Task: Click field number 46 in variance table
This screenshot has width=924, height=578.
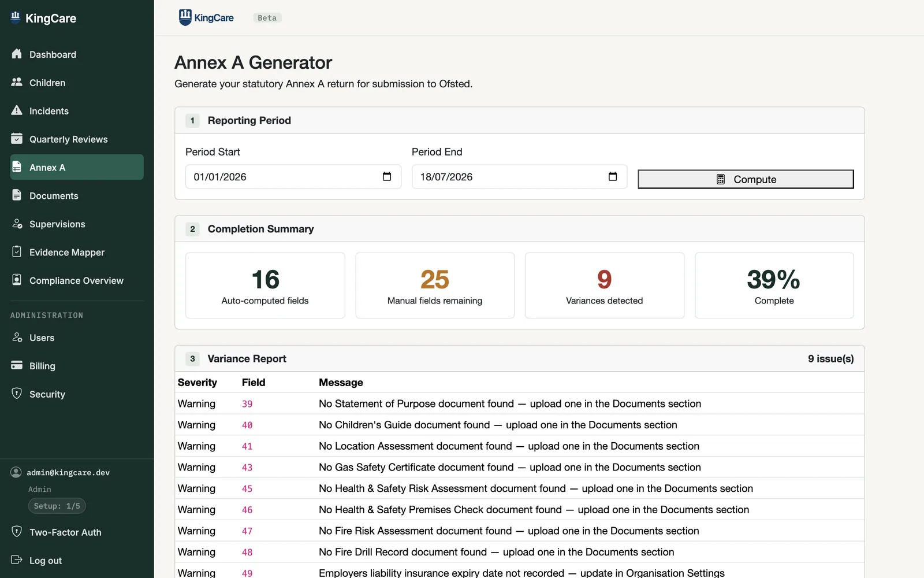Action: (x=247, y=510)
